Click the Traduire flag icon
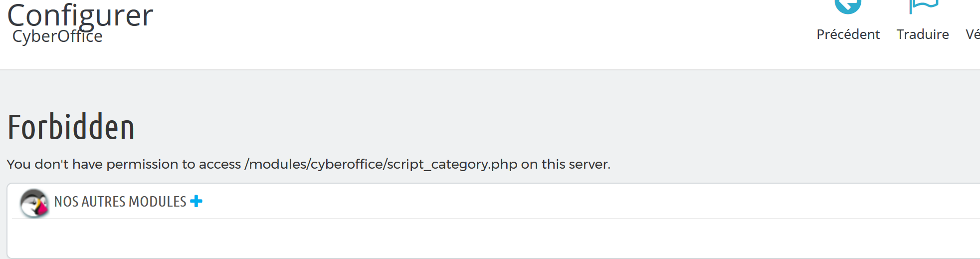The height and width of the screenshot is (259, 980). [x=923, y=6]
